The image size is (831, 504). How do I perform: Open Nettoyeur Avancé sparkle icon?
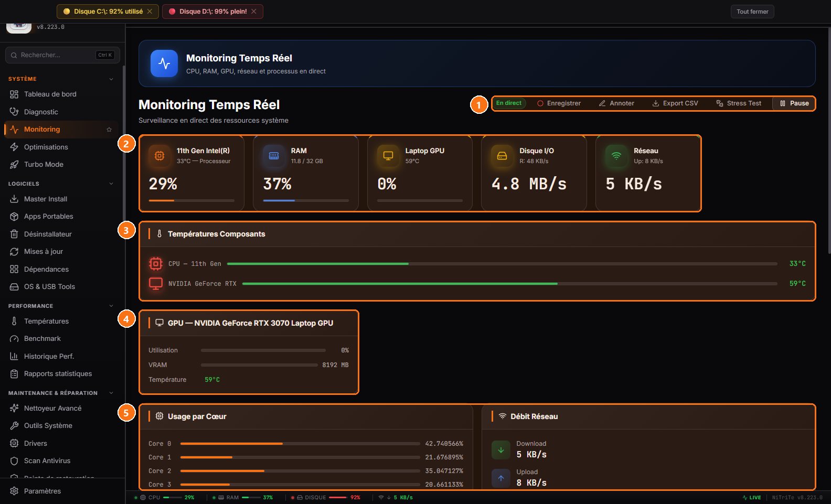click(14, 409)
